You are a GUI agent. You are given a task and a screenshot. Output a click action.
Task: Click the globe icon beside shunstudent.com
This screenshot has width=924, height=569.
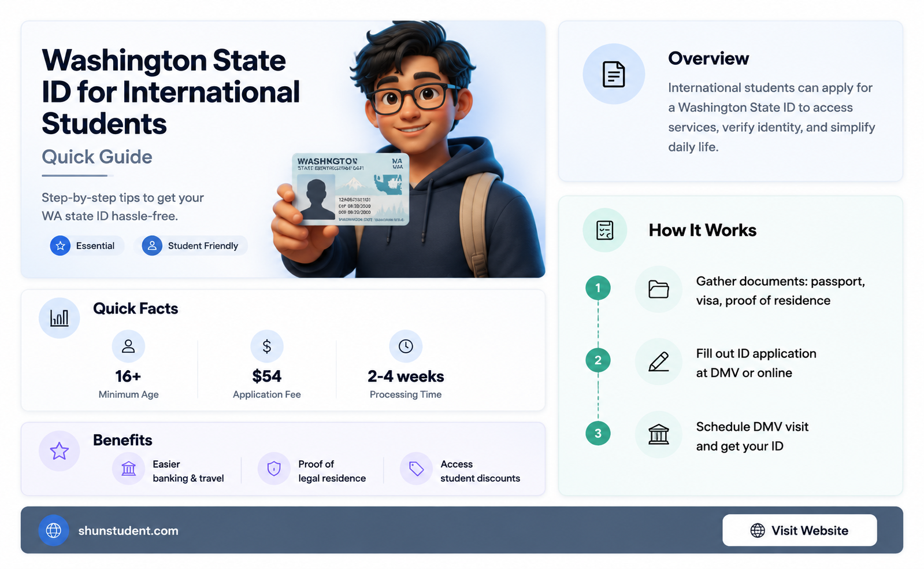pos(54,530)
